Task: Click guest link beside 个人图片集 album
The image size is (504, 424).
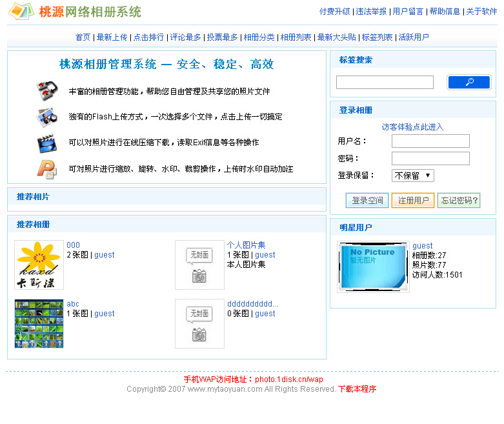Action: click(265, 255)
